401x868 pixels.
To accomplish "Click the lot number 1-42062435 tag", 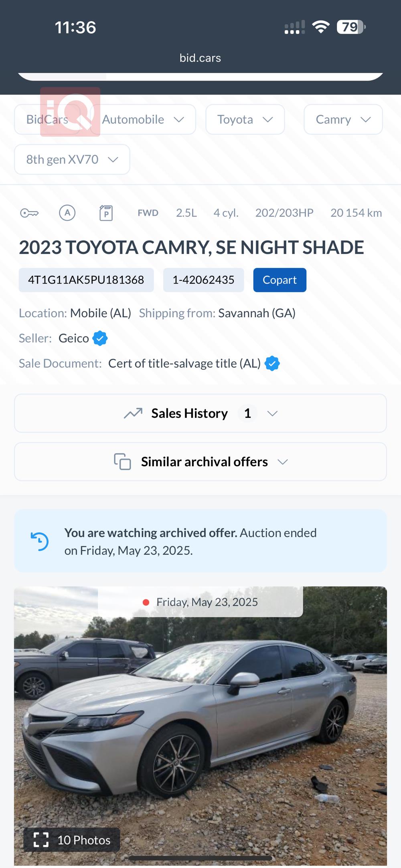I will (203, 280).
